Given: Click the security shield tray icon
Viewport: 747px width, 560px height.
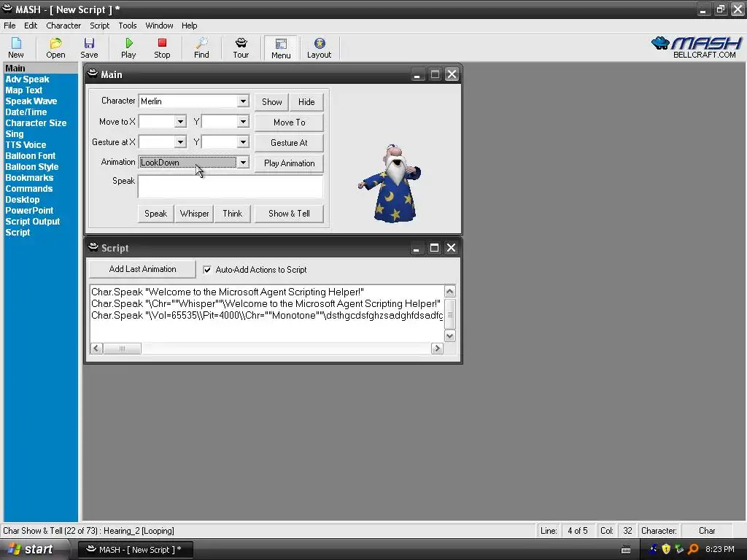Looking at the screenshot, I should (x=666, y=549).
